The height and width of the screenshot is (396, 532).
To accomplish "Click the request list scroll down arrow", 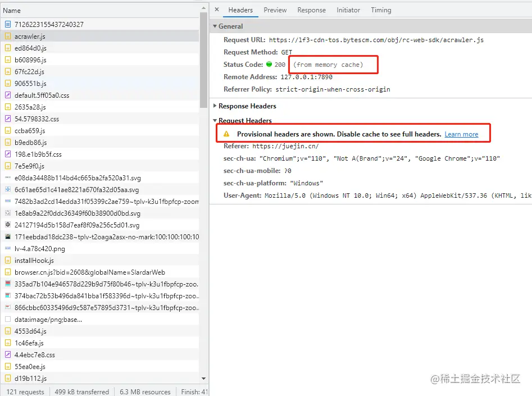I will coord(203,379).
